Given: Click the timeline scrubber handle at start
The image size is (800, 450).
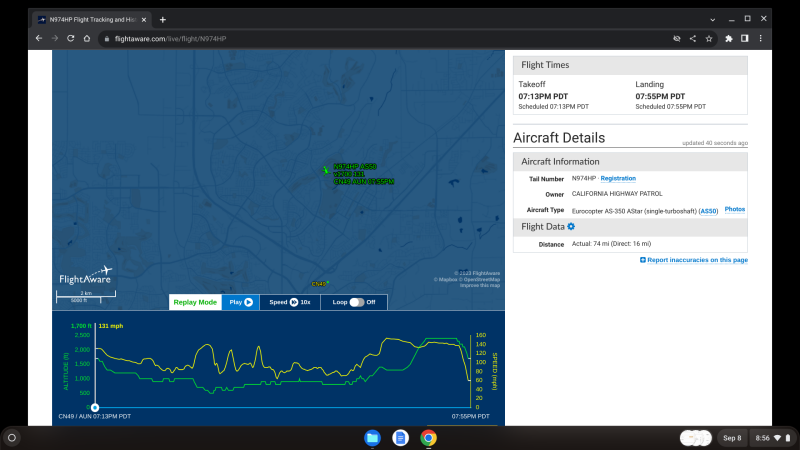Looking at the screenshot, I should 95,407.
